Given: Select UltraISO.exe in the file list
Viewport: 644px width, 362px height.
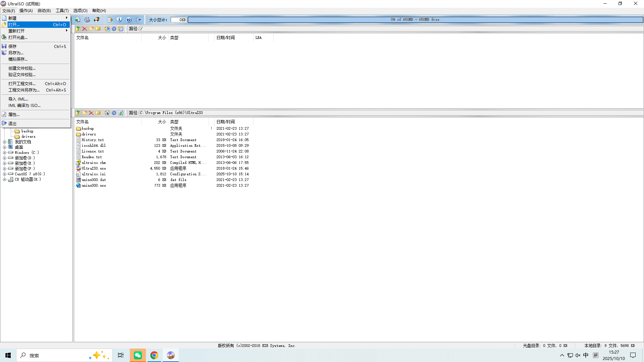Looking at the screenshot, I should (94, 169).
